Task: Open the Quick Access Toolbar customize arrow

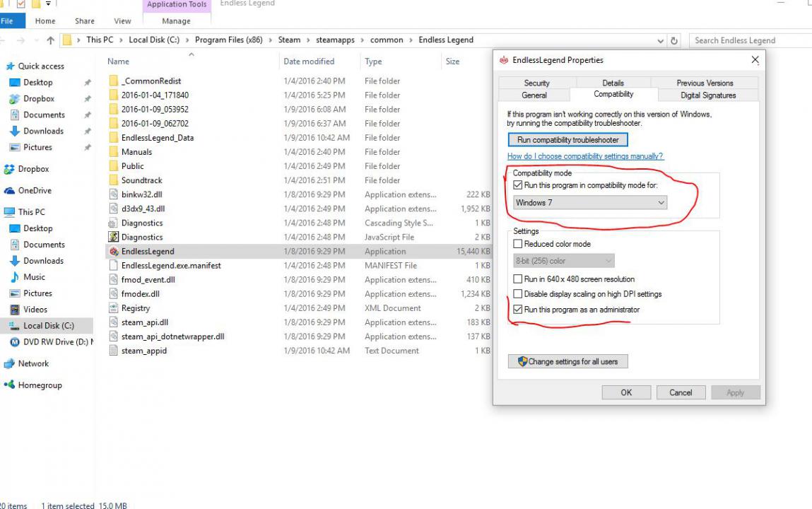Action: coord(48,4)
